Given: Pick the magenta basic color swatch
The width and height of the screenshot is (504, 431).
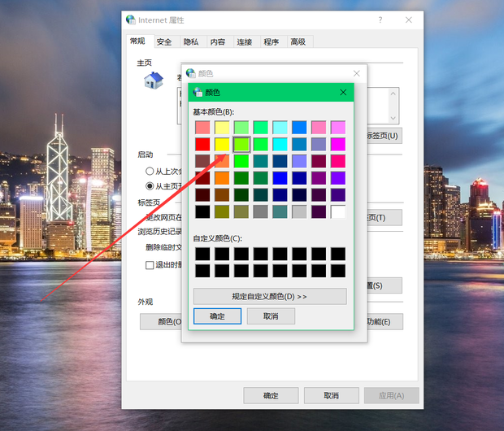Looking at the screenshot, I should [x=338, y=145].
